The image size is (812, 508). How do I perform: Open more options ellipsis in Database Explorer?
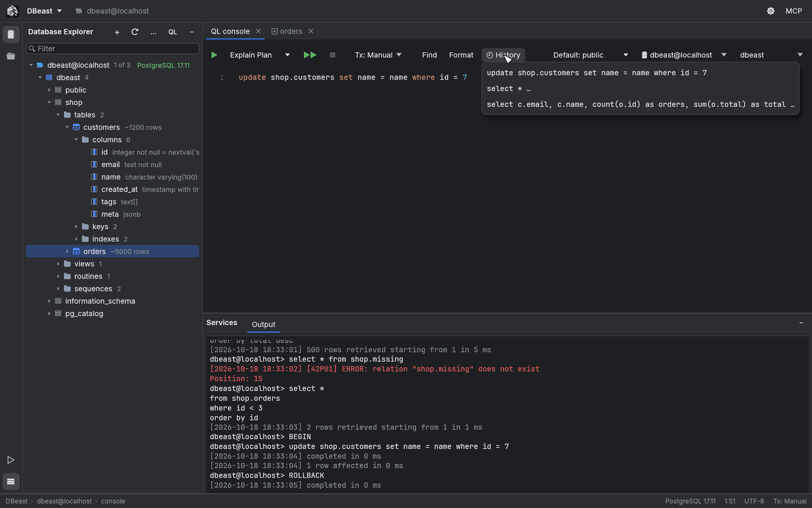153,32
